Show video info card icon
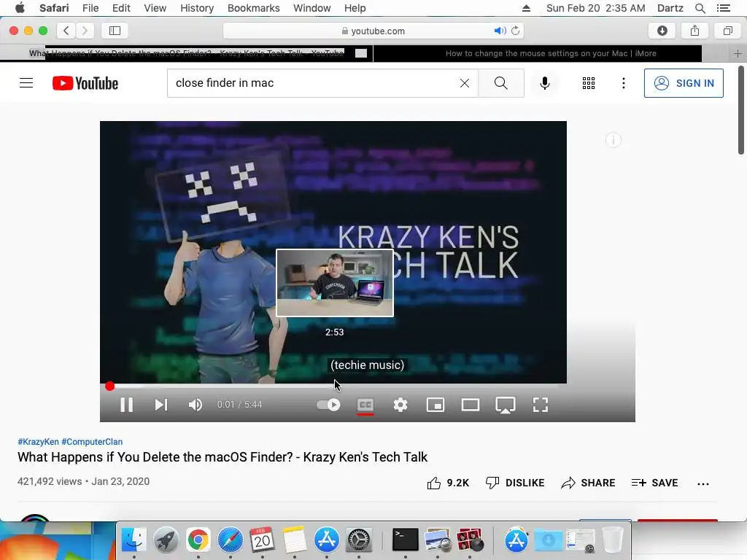The image size is (747, 560). 613,140
